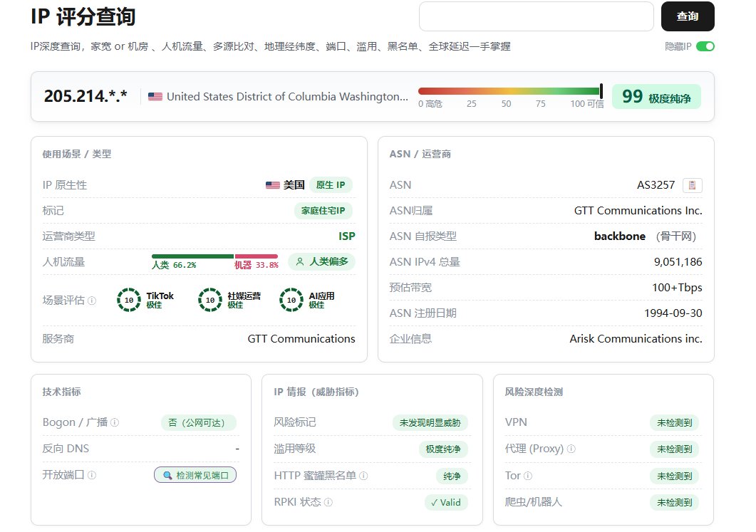The image size is (756, 532).
Task: Click the IP 情报 (威胁指标) heading
Action: tap(316, 392)
